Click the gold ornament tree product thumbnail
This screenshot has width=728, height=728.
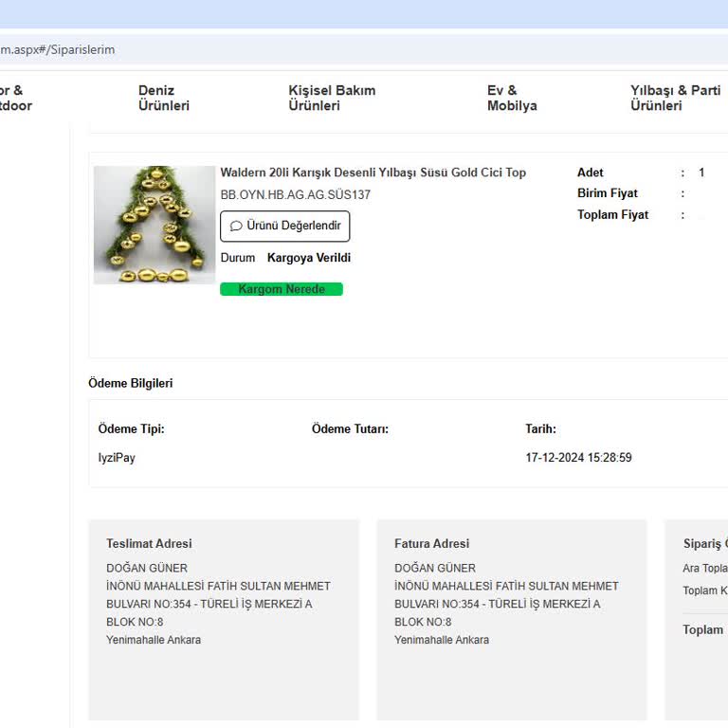[x=154, y=225]
